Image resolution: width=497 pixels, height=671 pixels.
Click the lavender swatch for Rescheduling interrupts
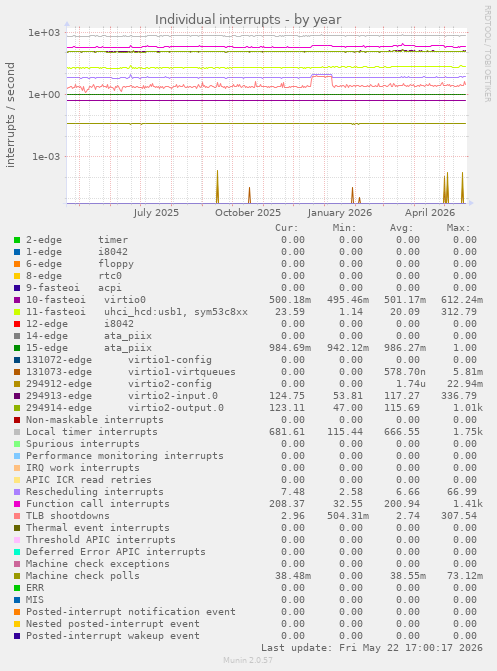[x=17, y=492]
